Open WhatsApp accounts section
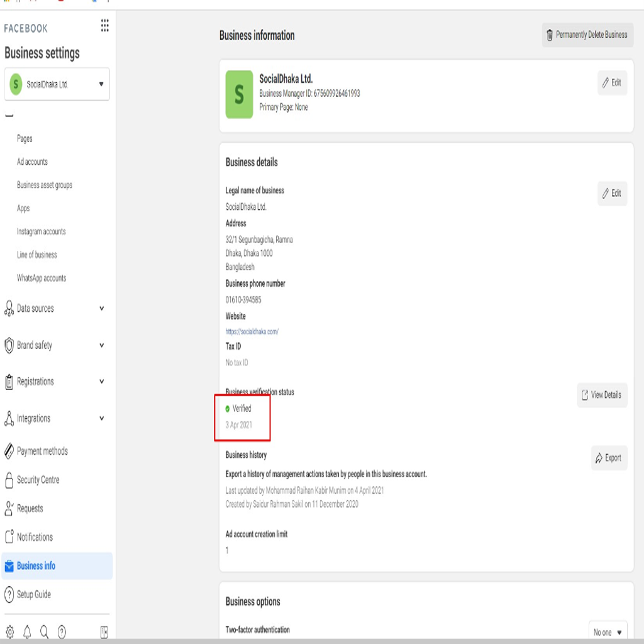This screenshot has height=644, width=644. click(42, 278)
